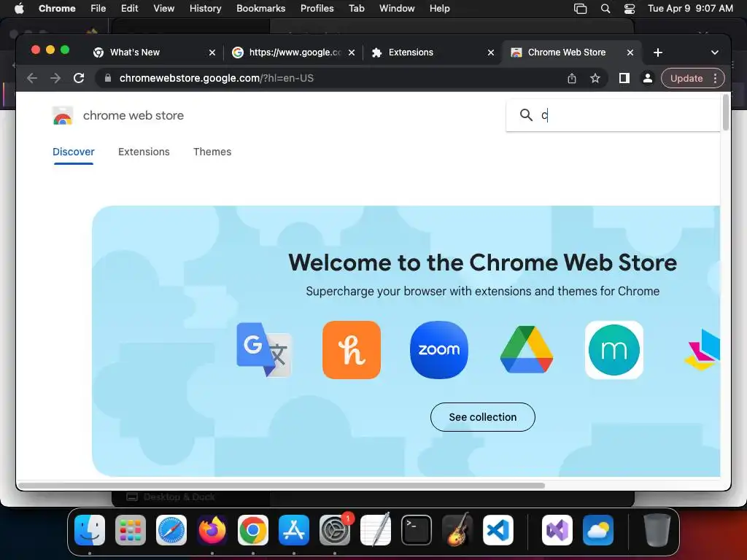Launch Safari from the dock
The image size is (747, 560).
click(x=171, y=530)
